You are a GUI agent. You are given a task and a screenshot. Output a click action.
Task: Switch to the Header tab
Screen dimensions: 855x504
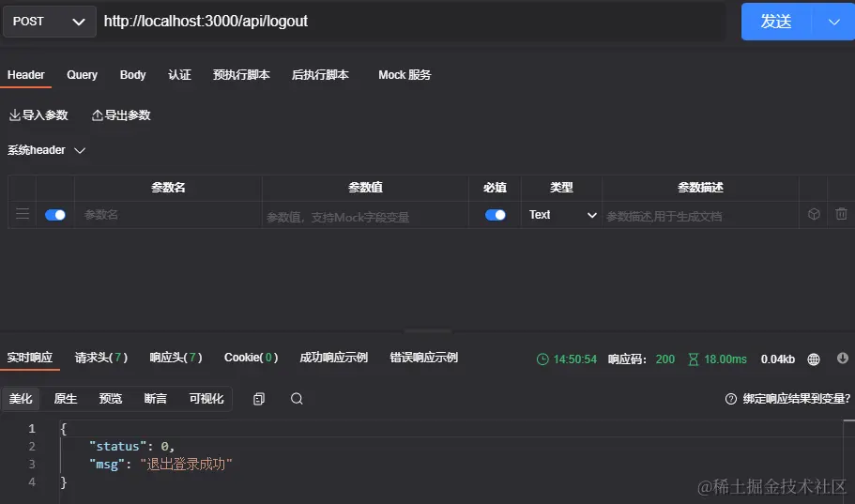26,75
